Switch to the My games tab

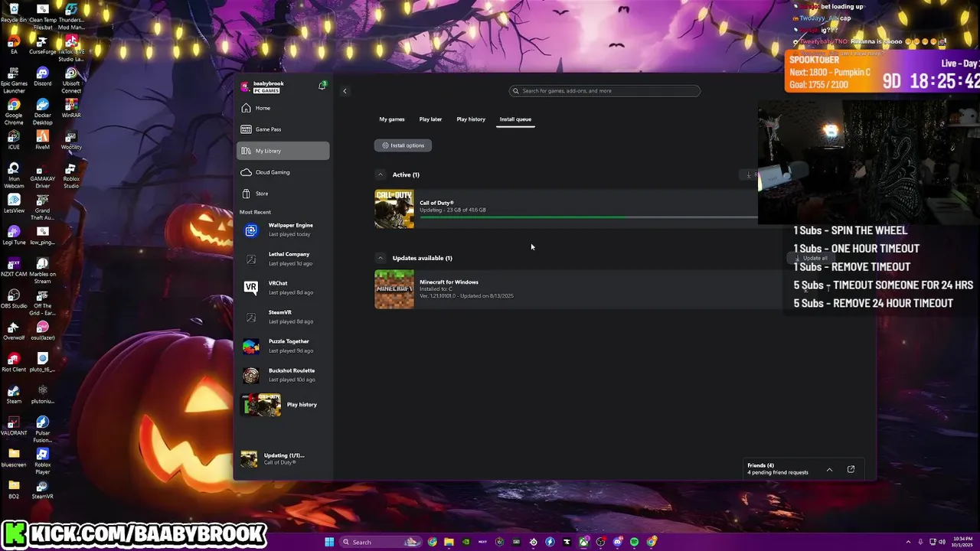click(x=392, y=119)
